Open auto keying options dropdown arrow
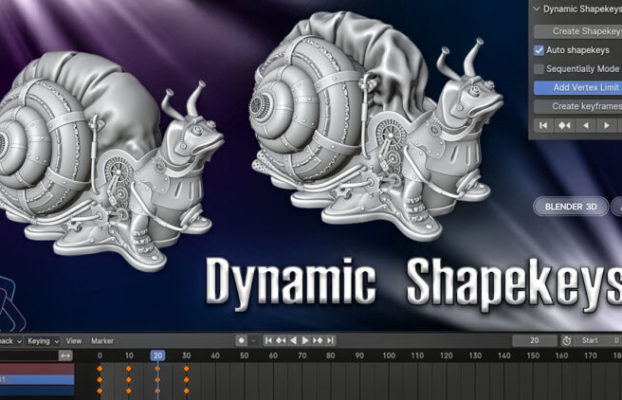The width and height of the screenshot is (622, 400). tap(254, 340)
